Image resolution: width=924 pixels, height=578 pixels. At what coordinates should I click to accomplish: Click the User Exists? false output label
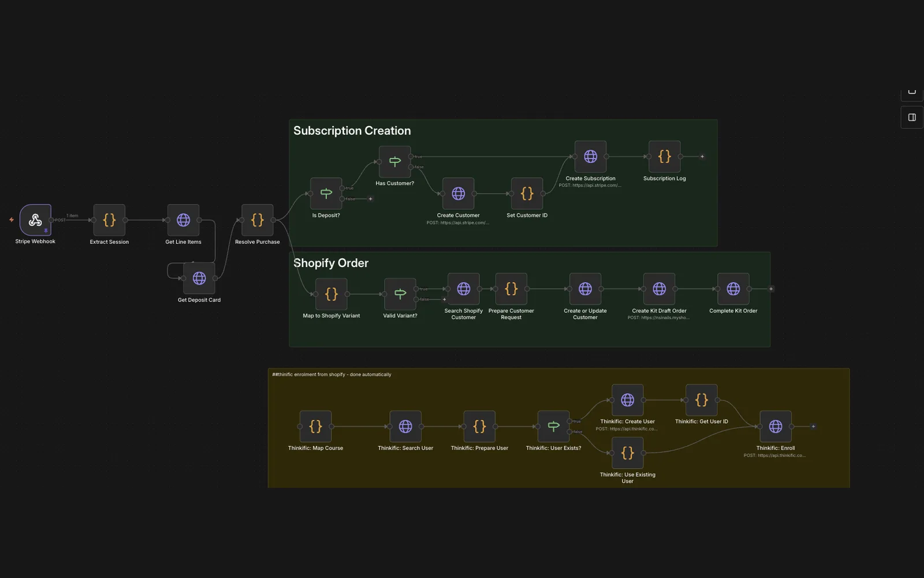[x=577, y=432]
